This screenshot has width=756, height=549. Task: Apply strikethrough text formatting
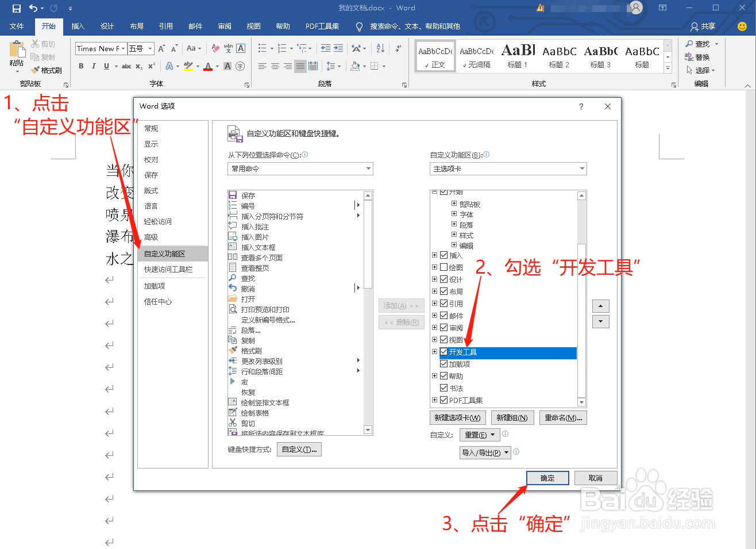(x=126, y=66)
